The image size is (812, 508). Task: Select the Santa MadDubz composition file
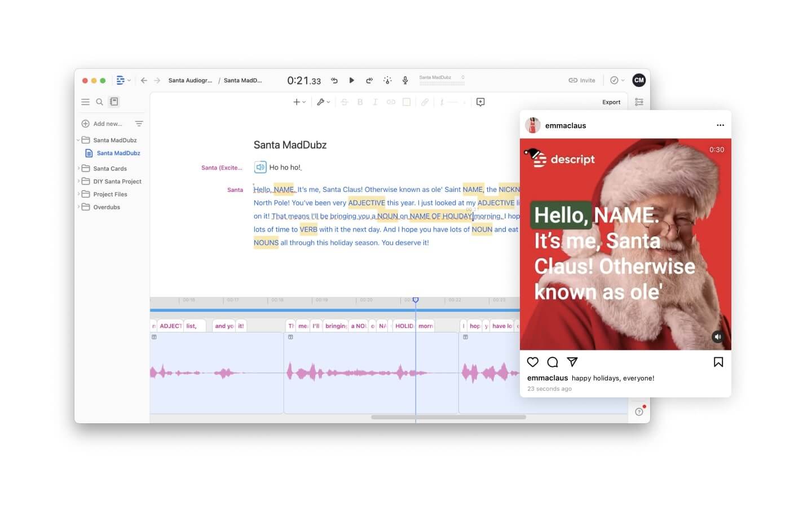pyautogui.click(x=113, y=153)
